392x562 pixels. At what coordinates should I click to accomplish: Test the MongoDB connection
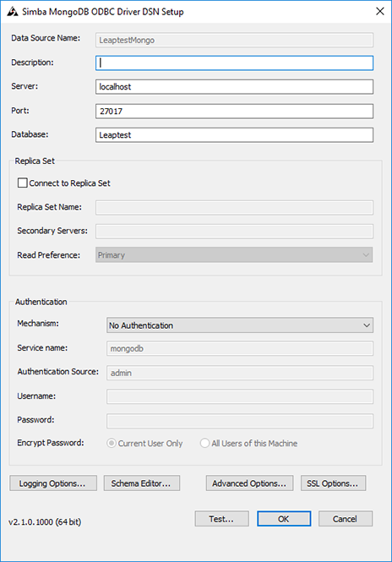pyautogui.click(x=222, y=519)
